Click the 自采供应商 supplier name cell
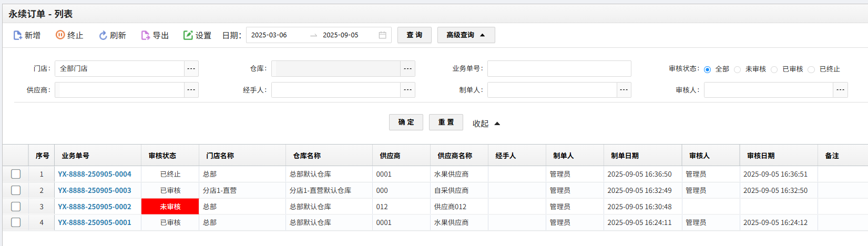Viewport: 868px width, 246px height. [459, 190]
